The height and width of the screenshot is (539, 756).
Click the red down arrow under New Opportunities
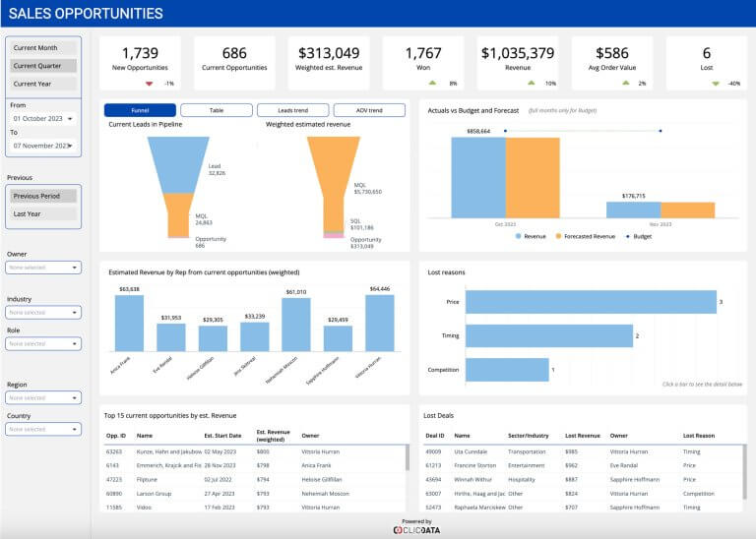149,84
